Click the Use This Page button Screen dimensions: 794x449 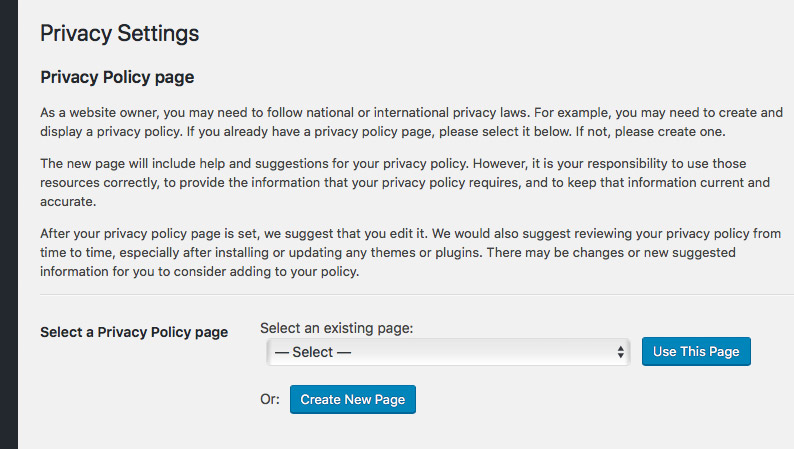(696, 351)
